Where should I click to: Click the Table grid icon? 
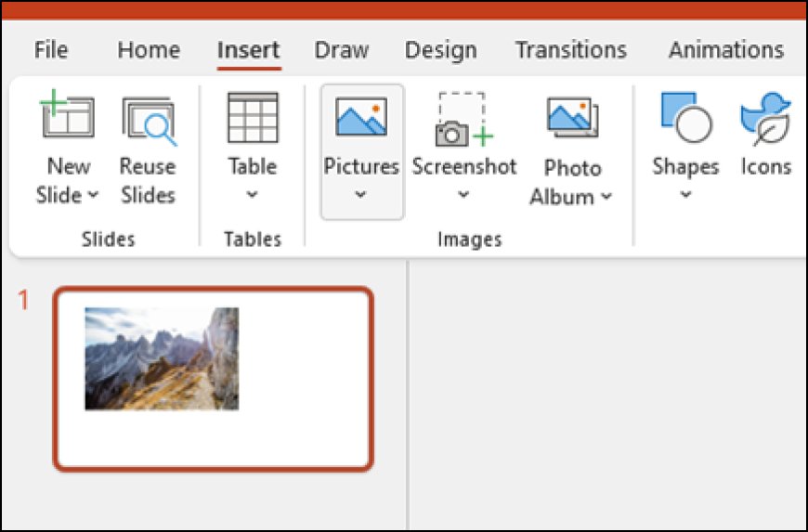[253, 117]
